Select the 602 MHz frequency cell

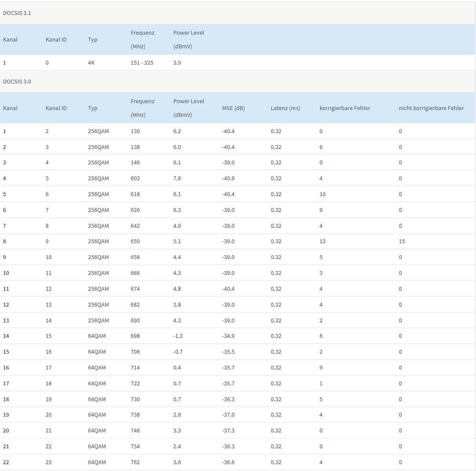[135, 179]
